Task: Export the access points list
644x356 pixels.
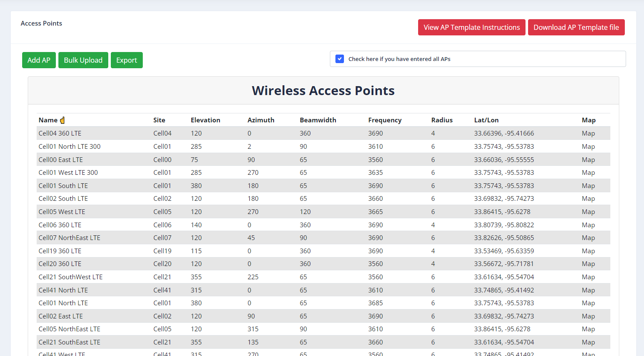Action: [x=127, y=60]
